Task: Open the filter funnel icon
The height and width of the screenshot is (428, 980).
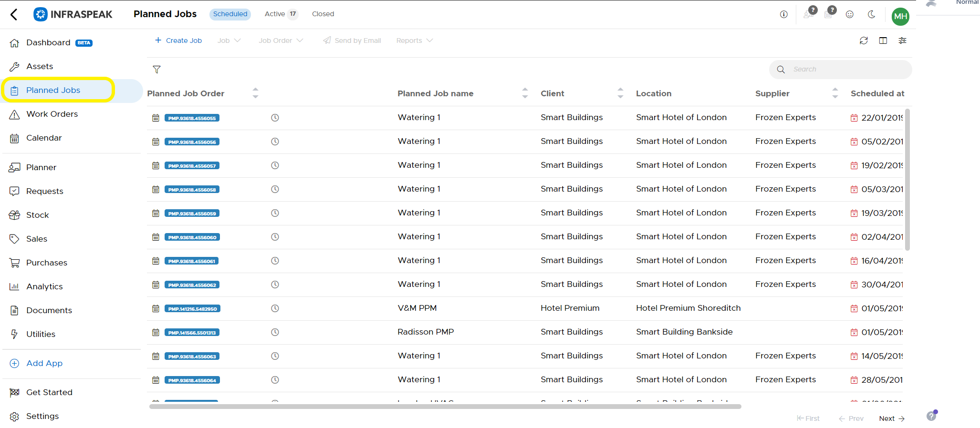Action: 156,70
